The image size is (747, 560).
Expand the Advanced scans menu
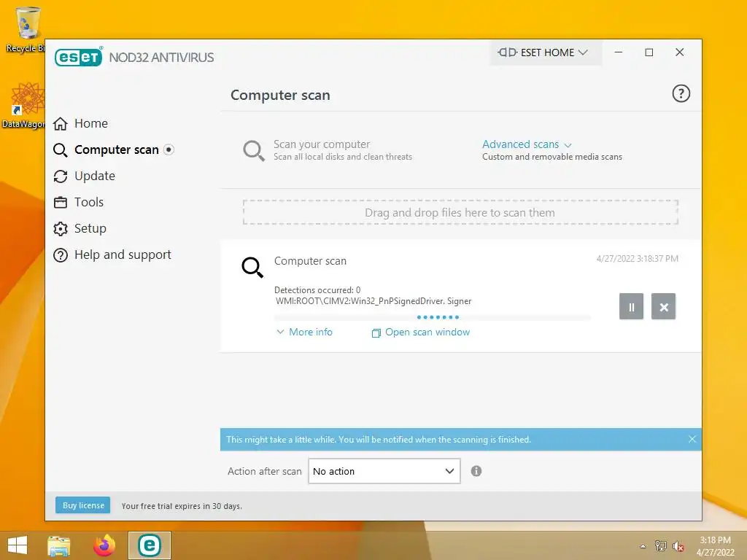click(x=527, y=144)
